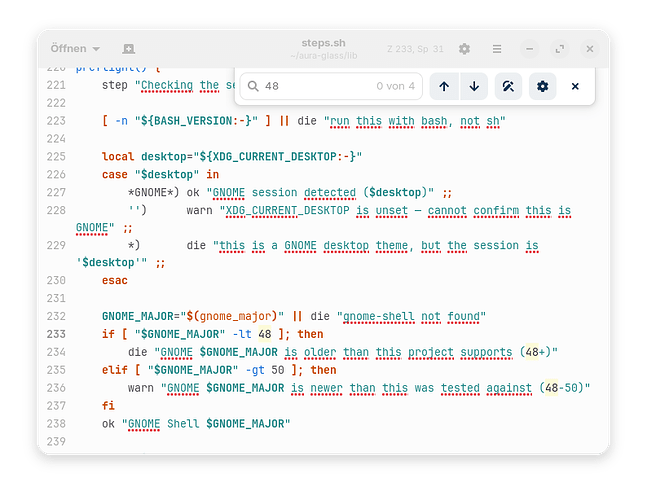646x500 pixels.
Task: Open the hamburger main menu
Action: (497, 49)
